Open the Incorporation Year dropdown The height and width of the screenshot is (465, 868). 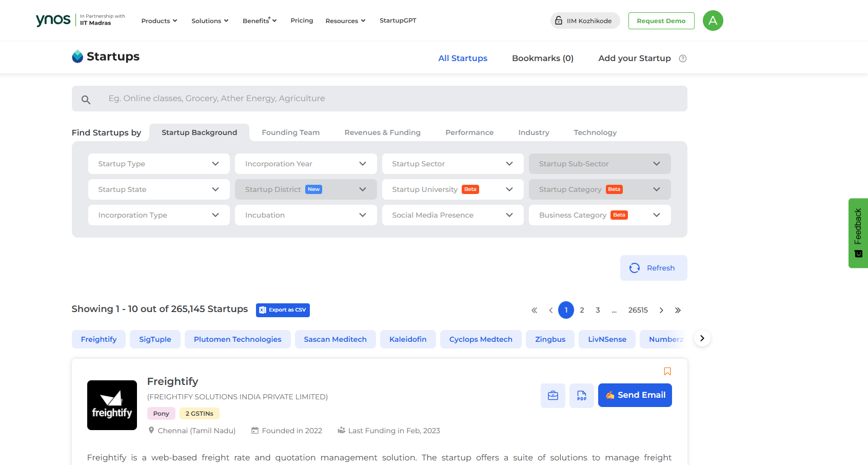pos(305,164)
